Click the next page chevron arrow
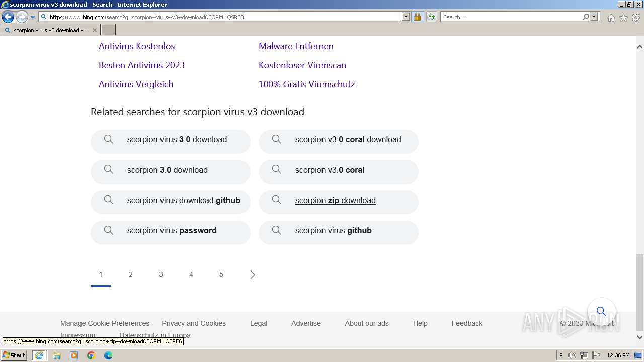The image size is (644, 362). (253, 275)
